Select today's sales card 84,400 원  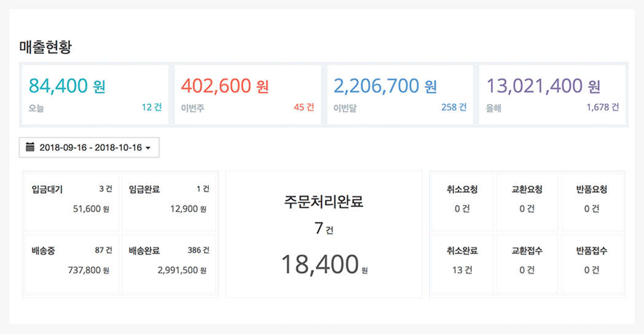[x=95, y=95]
